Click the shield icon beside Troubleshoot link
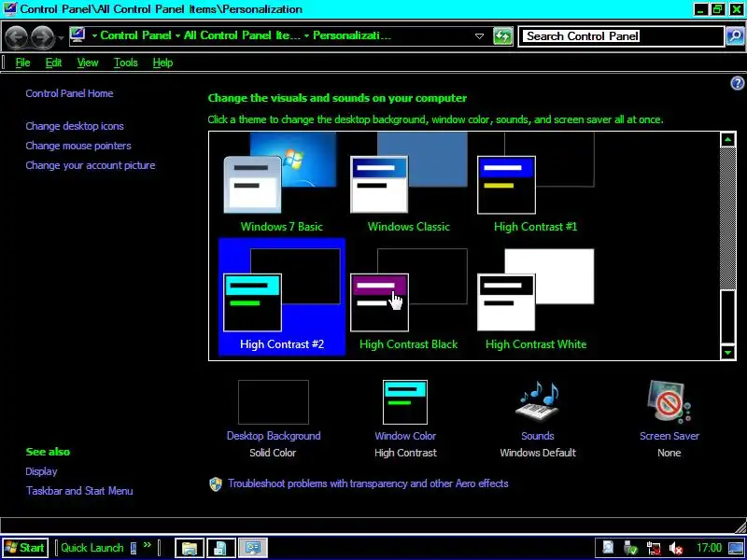 pos(216,484)
